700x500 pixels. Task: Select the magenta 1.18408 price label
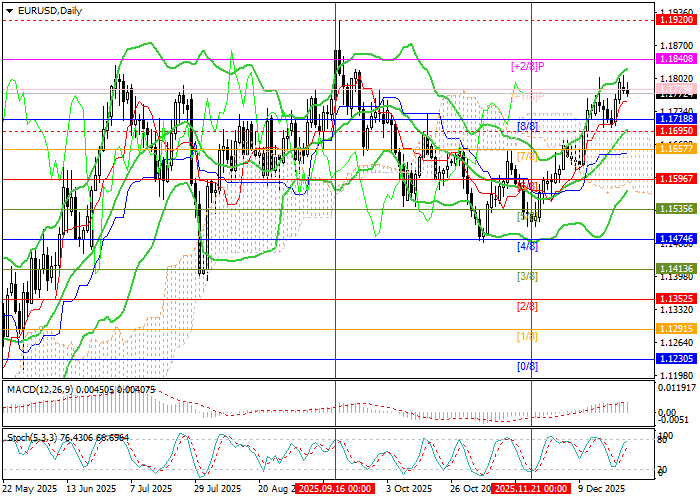coord(677,58)
